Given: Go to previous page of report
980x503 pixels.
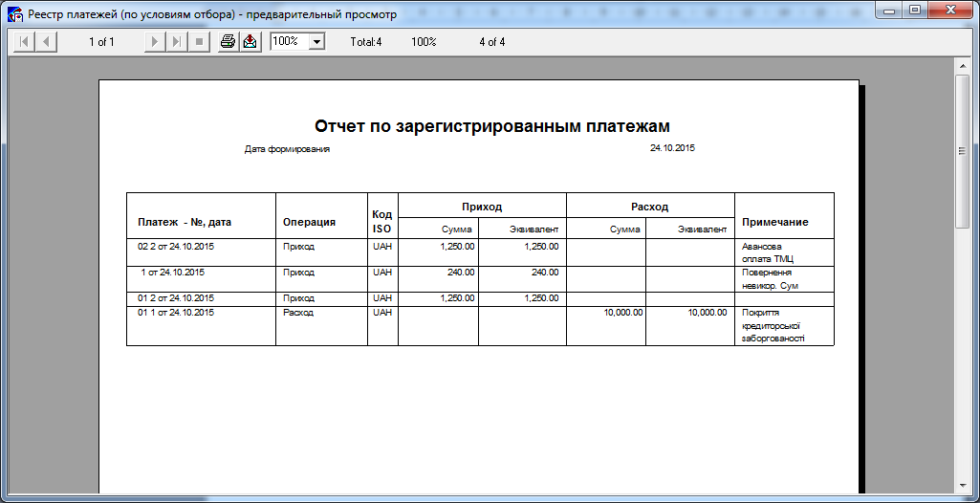Looking at the screenshot, I should [x=46, y=42].
